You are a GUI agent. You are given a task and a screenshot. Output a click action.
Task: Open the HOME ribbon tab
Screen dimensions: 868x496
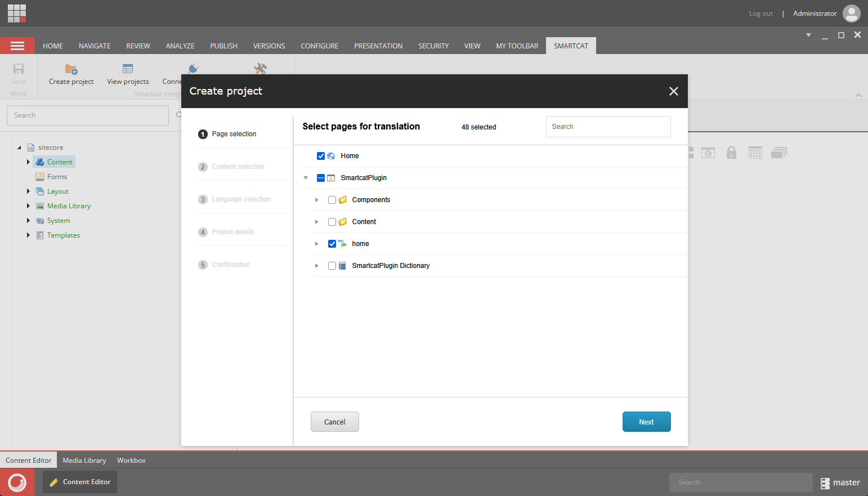pos(53,46)
